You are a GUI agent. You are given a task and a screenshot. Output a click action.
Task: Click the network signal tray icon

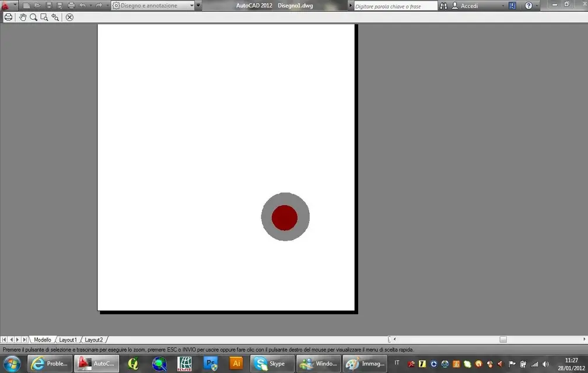tap(534, 364)
